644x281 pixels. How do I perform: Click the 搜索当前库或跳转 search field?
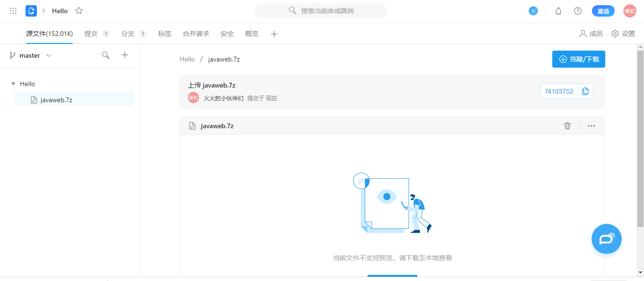click(321, 11)
